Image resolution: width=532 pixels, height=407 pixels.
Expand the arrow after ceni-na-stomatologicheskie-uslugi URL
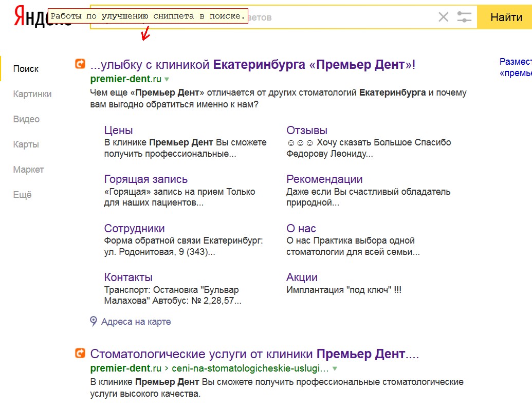pyautogui.click(x=335, y=368)
